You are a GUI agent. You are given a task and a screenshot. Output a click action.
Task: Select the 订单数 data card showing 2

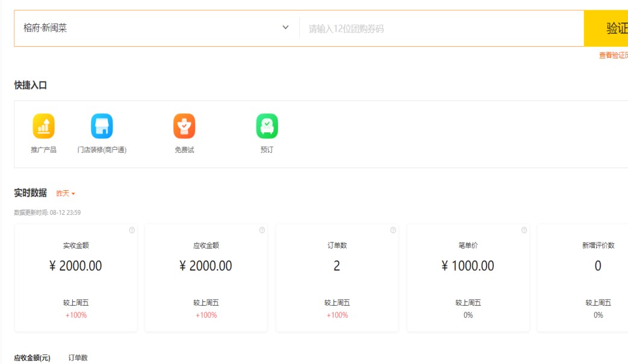[337, 278]
